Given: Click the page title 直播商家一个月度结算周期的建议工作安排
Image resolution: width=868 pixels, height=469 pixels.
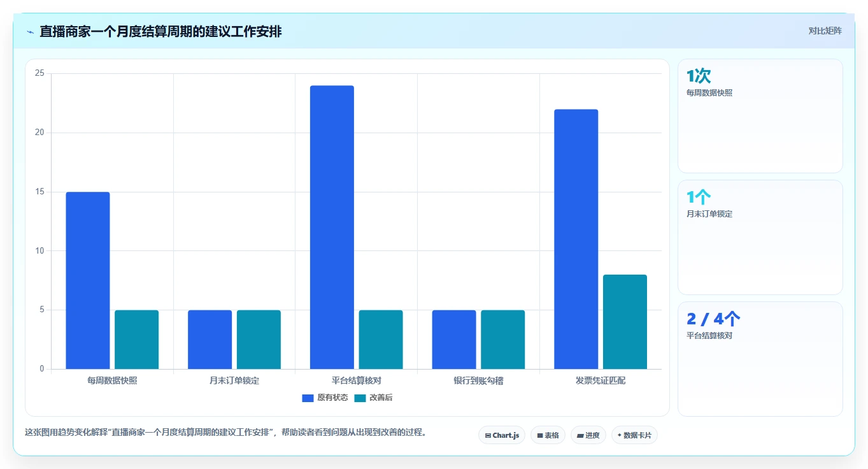Looking at the screenshot, I should 160,31.
